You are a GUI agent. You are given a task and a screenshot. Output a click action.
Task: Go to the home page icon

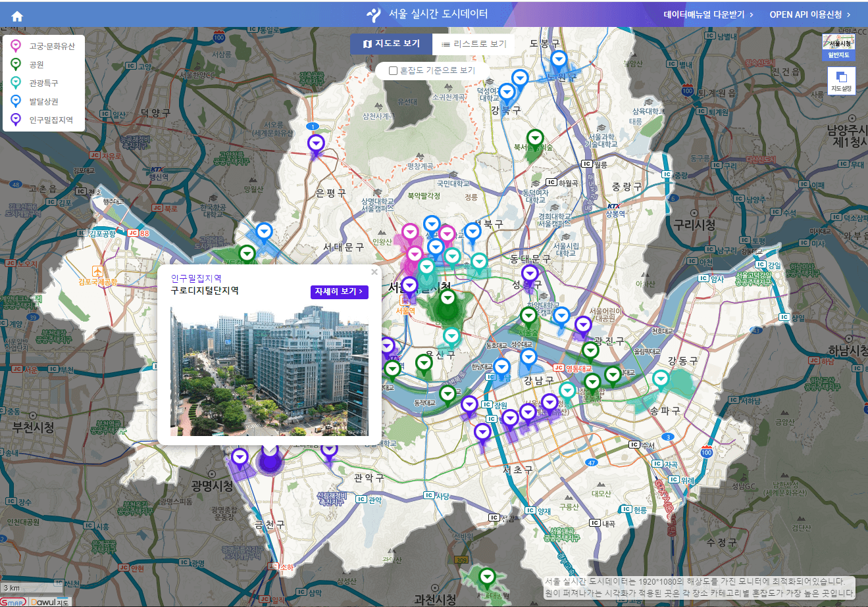[17, 16]
